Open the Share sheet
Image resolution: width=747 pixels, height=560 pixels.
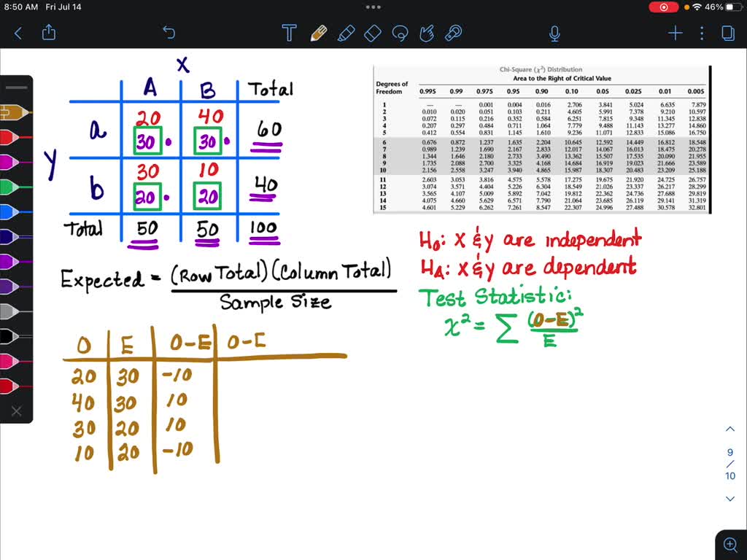(48, 32)
